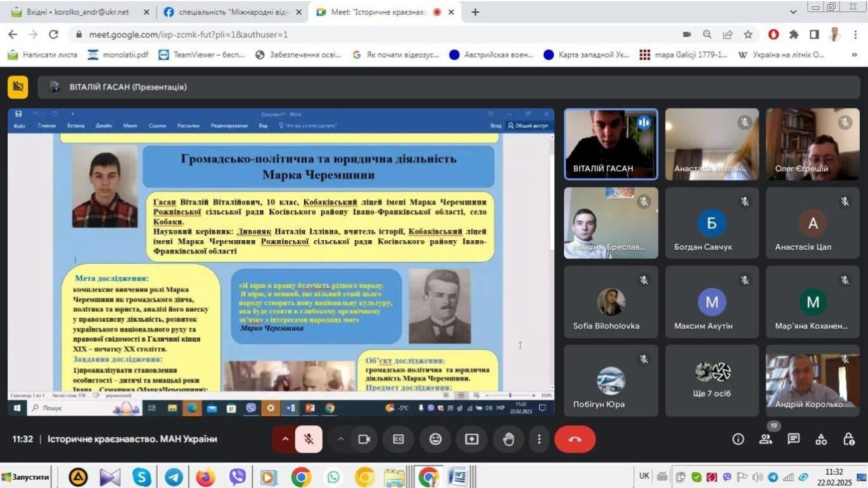Viewport: 868px width, 488px height.
Task: Click the Present now screen-share icon
Action: tap(471, 439)
